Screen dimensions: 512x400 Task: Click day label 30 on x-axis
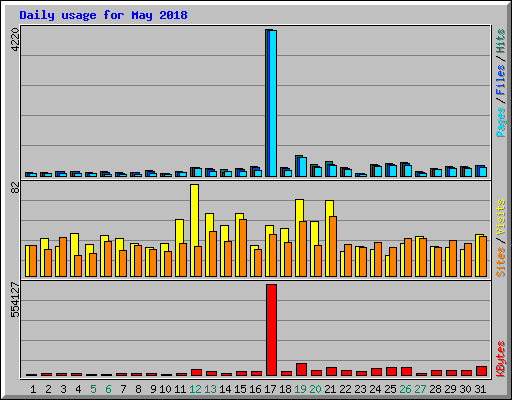click(x=465, y=389)
